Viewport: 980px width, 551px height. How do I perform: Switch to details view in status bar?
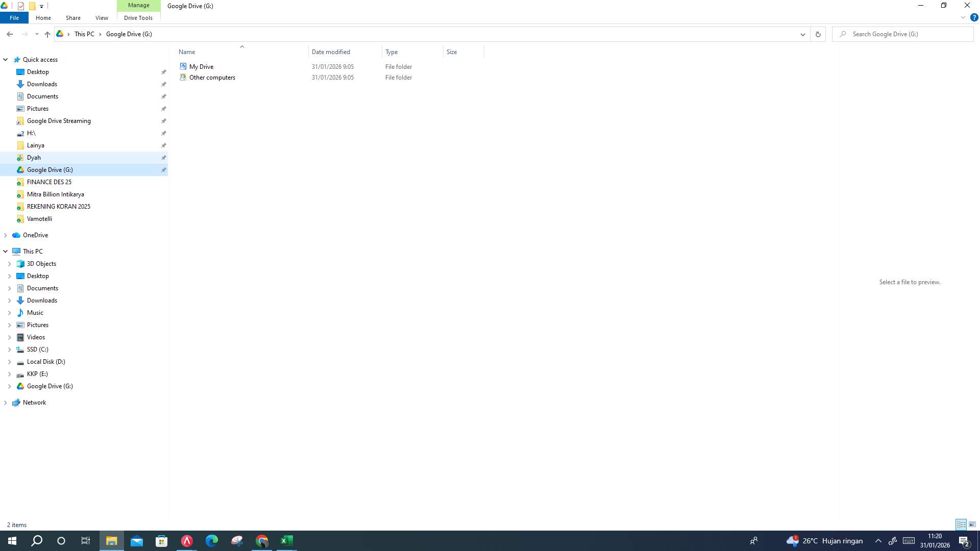click(962, 524)
